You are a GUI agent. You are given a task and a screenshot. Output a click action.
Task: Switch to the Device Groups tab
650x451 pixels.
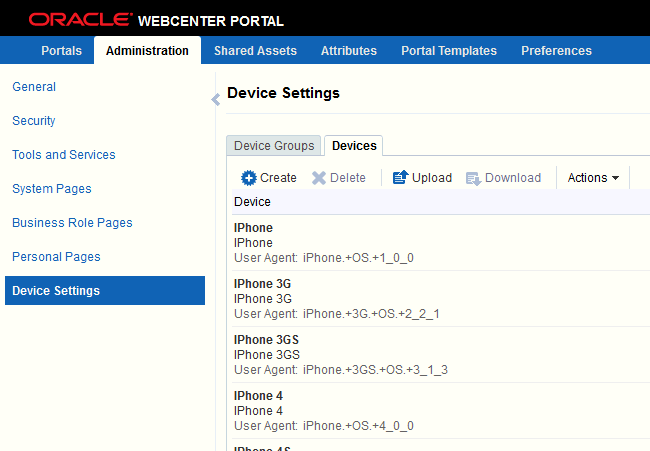[x=274, y=146]
